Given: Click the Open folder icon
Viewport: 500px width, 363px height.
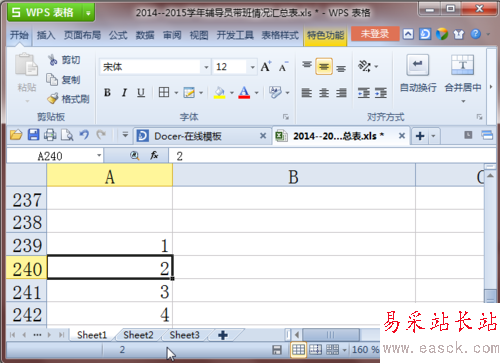Looking at the screenshot, I should click(16, 135).
